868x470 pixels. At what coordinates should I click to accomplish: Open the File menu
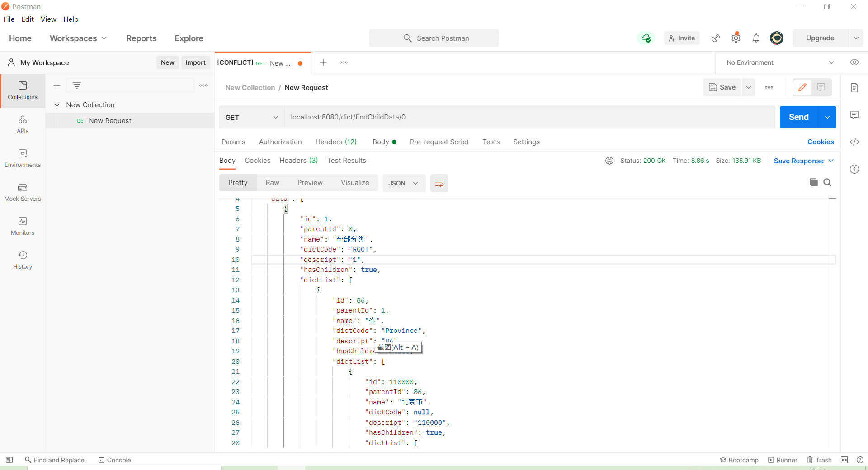click(9, 19)
